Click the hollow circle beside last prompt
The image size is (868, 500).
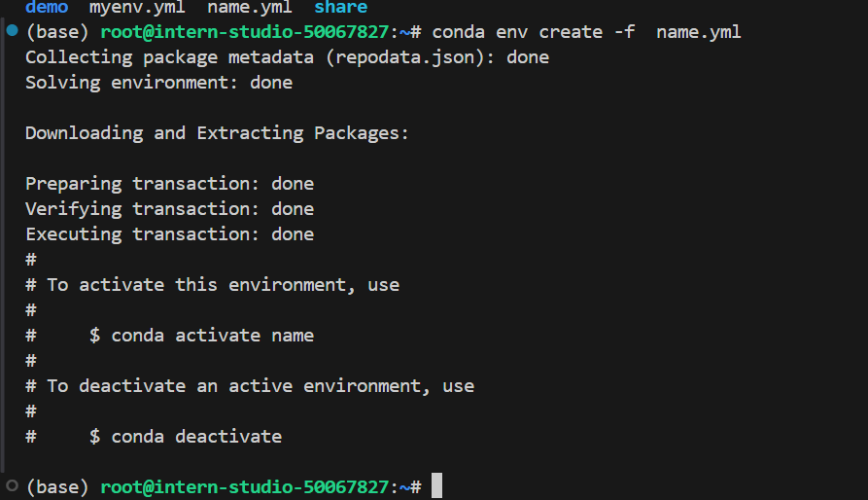click(x=11, y=484)
